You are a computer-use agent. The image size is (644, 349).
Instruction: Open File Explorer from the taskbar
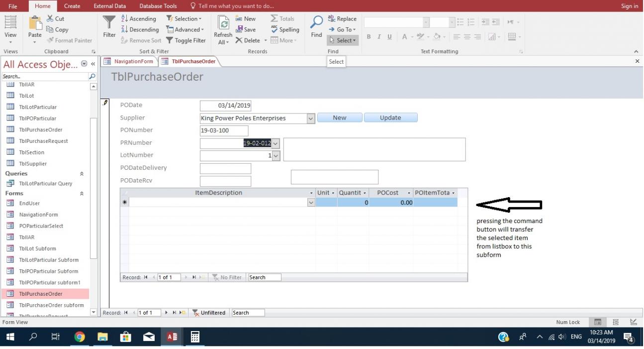pos(102,338)
